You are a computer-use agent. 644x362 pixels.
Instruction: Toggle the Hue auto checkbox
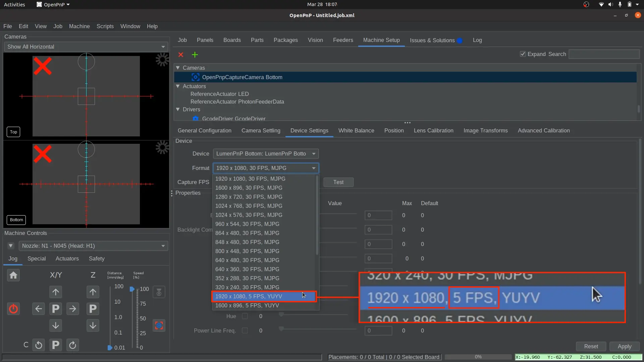click(x=245, y=316)
